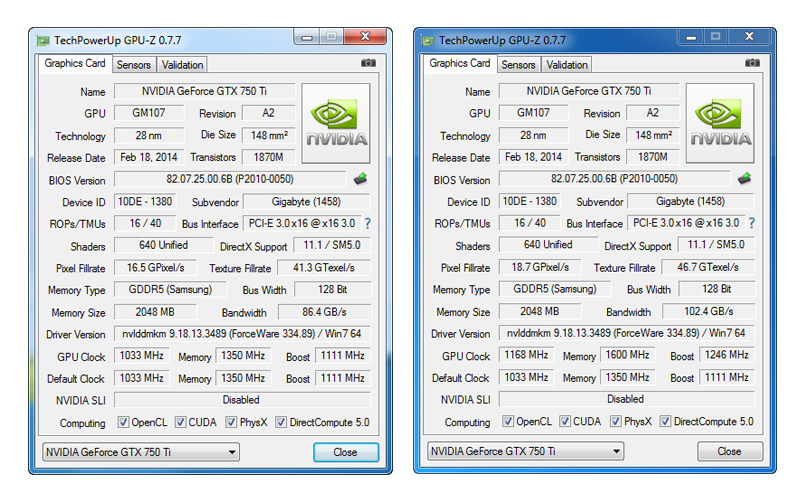Click Driver Version field in left window
800x500 pixels.
[x=242, y=334]
